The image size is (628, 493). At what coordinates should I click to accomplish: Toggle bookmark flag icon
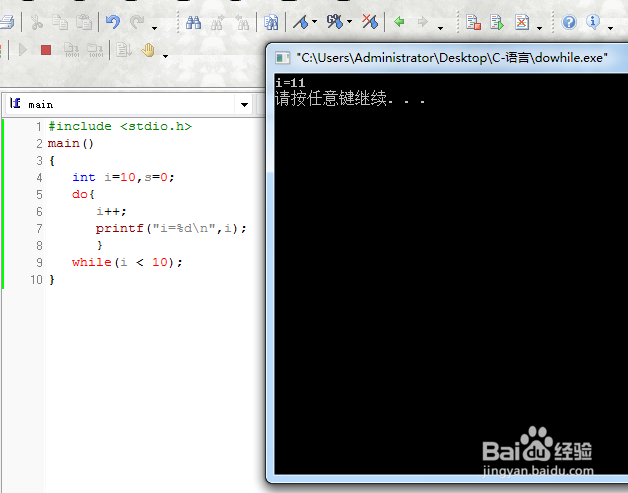pyautogui.click(x=301, y=22)
